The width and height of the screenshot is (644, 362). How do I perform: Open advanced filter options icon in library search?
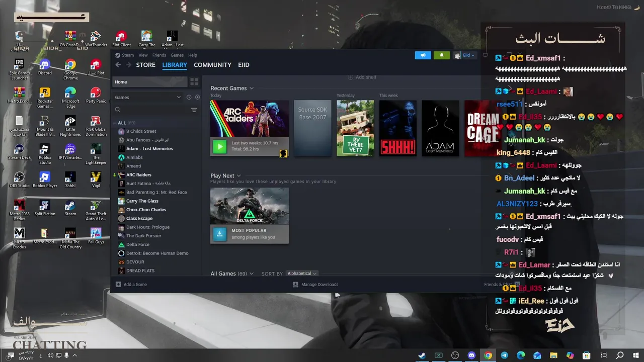[x=194, y=110]
